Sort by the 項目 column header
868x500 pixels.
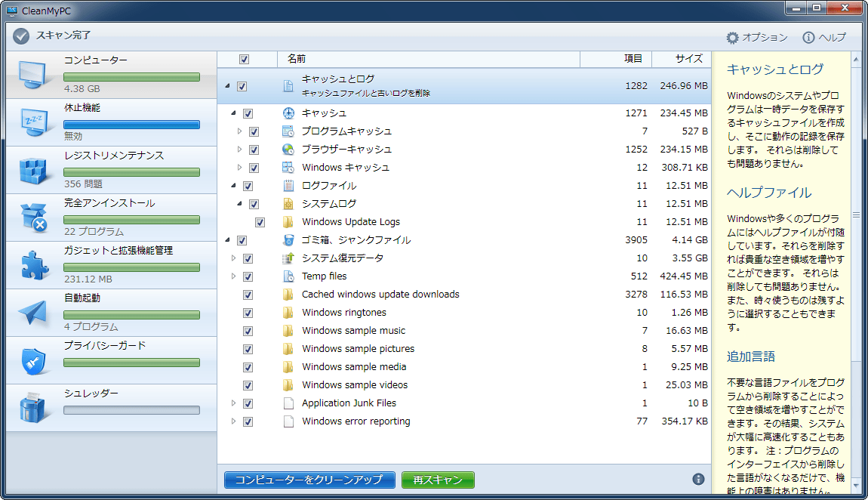click(616, 59)
